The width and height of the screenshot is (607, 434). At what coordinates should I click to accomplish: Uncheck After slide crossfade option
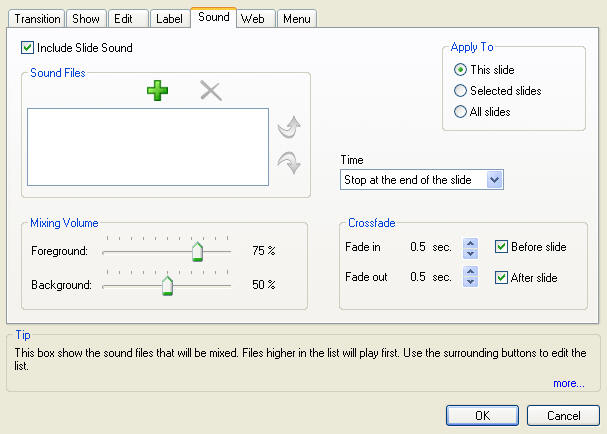tap(501, 277)
